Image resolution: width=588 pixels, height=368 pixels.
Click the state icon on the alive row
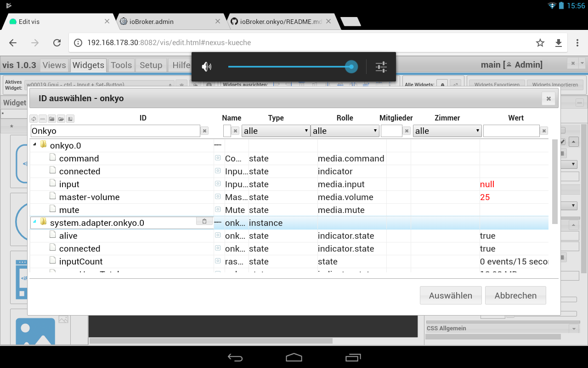point(218,236)
